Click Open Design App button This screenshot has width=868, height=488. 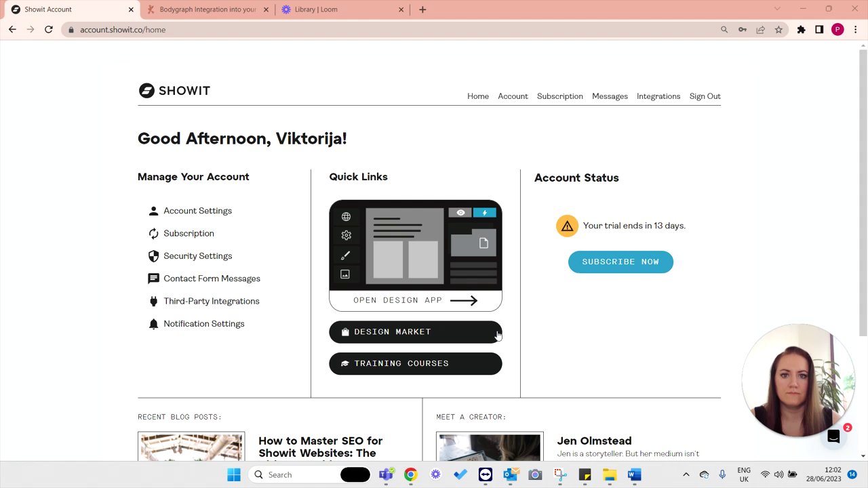416,300
